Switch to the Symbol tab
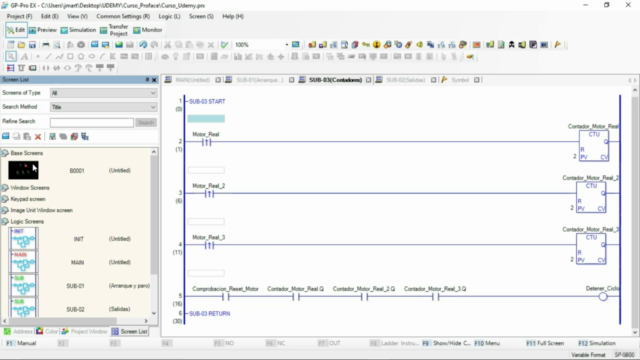 [x=460, y=80]
